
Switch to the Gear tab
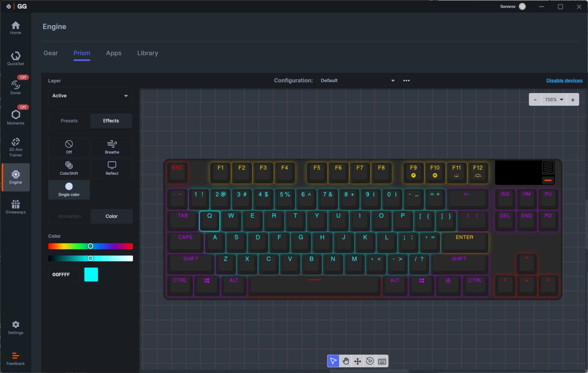click(x=51, y=53)
